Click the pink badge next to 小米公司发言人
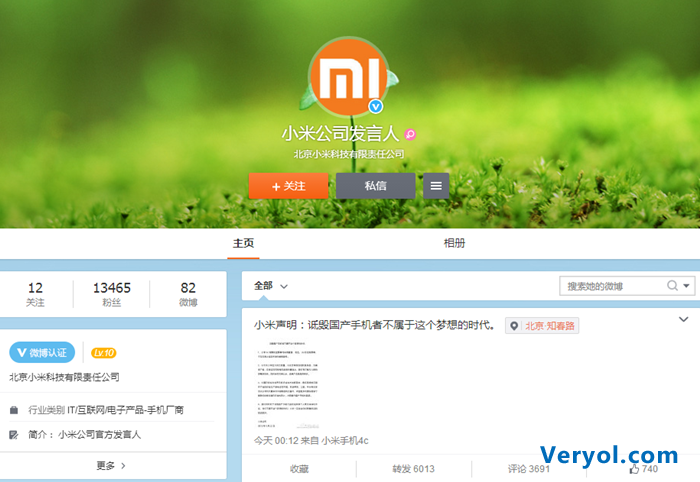This screenshot has height=482, width=700. click(410, 134)
